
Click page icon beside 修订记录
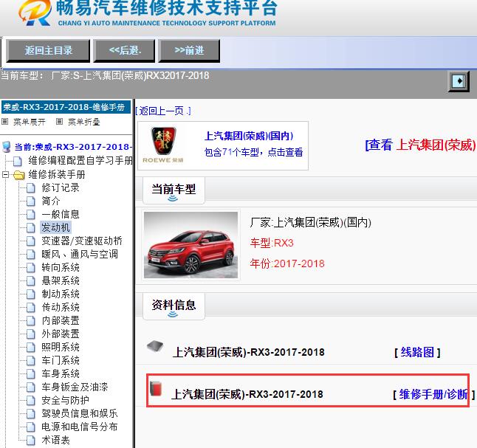[x=31, y=187]
